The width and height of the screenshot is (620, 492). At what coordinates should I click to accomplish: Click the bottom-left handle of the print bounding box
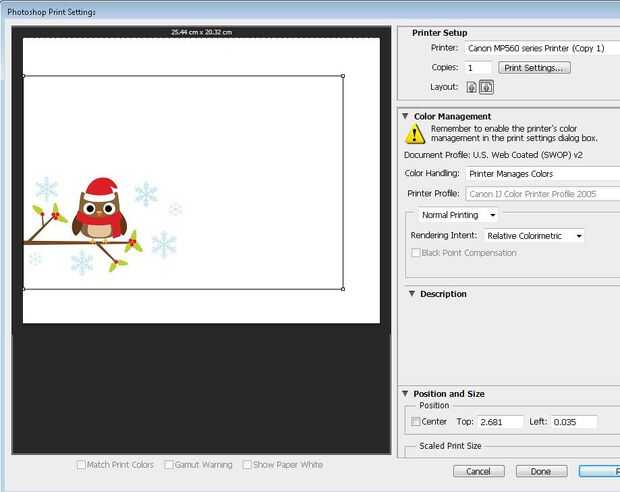[24, 289]
